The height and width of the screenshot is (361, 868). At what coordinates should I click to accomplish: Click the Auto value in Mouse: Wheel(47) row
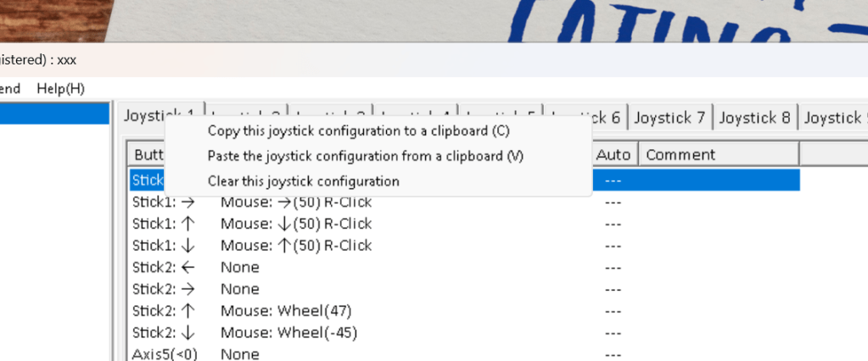613,311
